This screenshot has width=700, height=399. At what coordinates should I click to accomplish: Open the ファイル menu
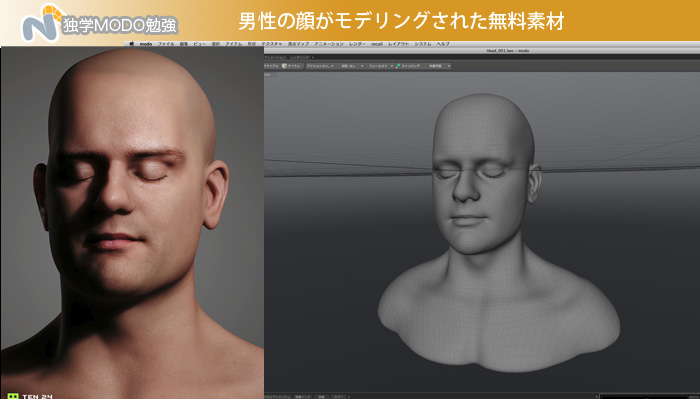(x=166, y=44)
